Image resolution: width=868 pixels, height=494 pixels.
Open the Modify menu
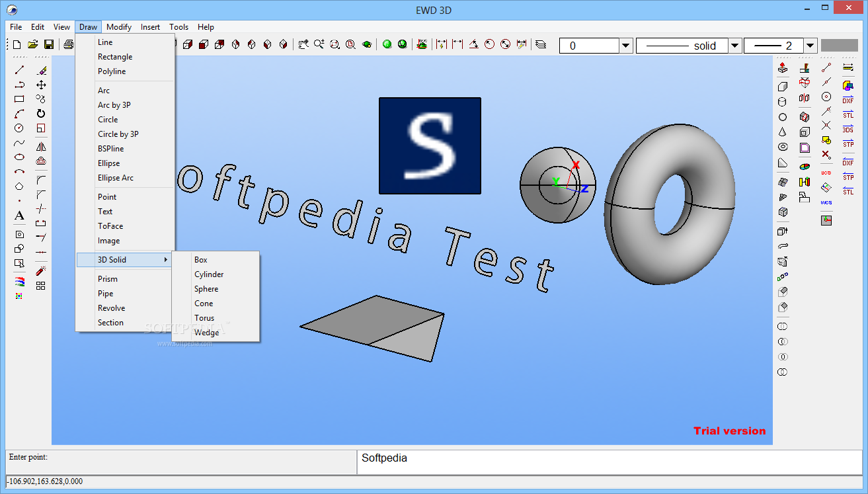[x=119, y=27]
